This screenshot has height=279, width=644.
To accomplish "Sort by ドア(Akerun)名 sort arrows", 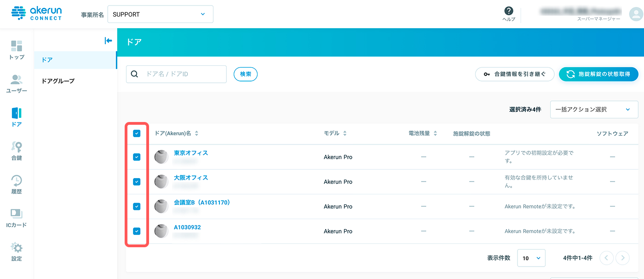I will pos(196,134).
